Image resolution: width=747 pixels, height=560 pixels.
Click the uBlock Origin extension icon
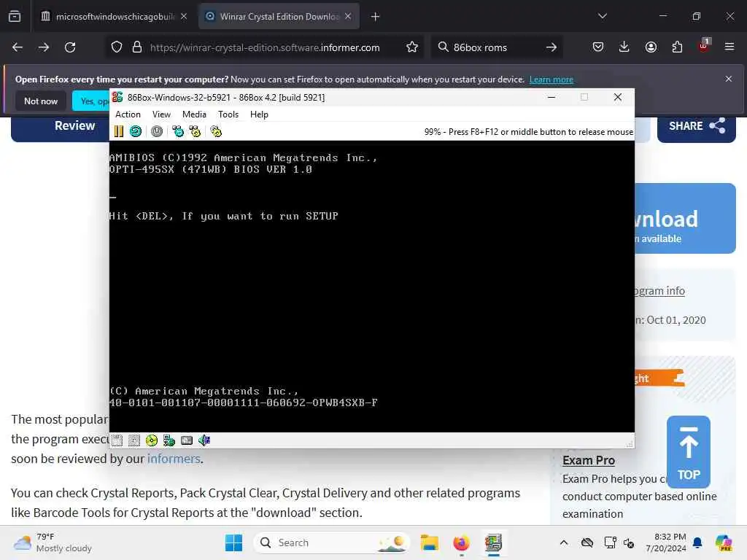(x=704, y=46)
